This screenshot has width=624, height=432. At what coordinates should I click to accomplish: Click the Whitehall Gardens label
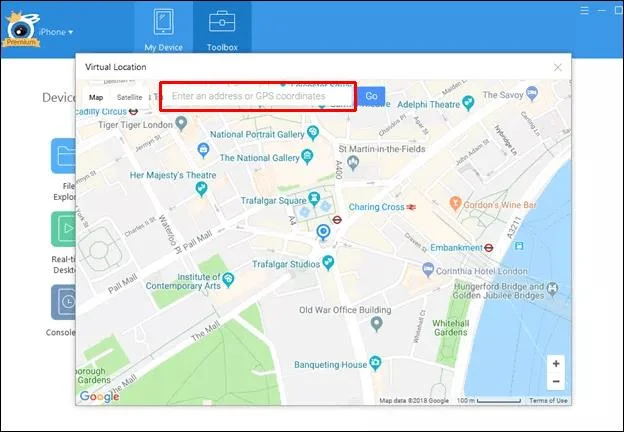(450, 327)
